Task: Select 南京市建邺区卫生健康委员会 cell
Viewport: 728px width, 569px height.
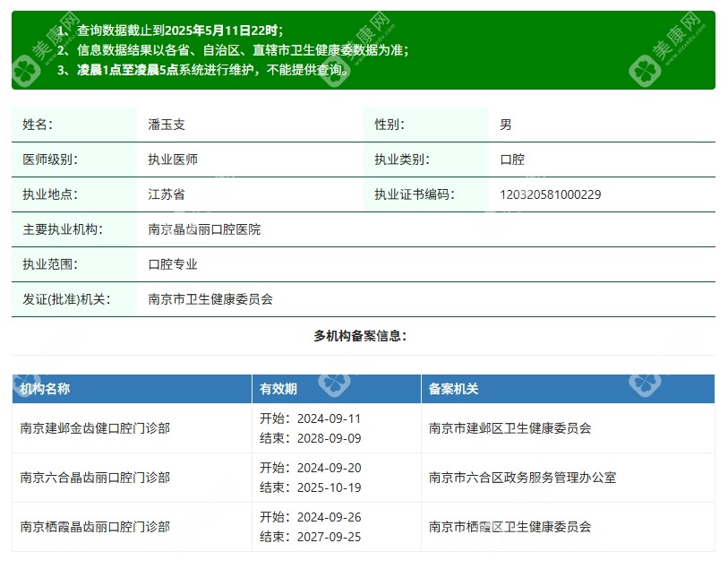Action: click(x=568, y=428)
